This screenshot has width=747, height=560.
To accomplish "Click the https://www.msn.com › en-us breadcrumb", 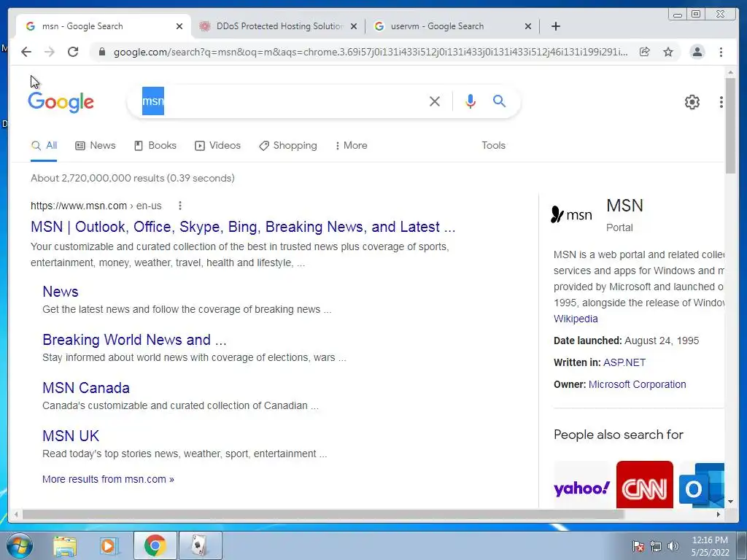I will coord(96,206).
